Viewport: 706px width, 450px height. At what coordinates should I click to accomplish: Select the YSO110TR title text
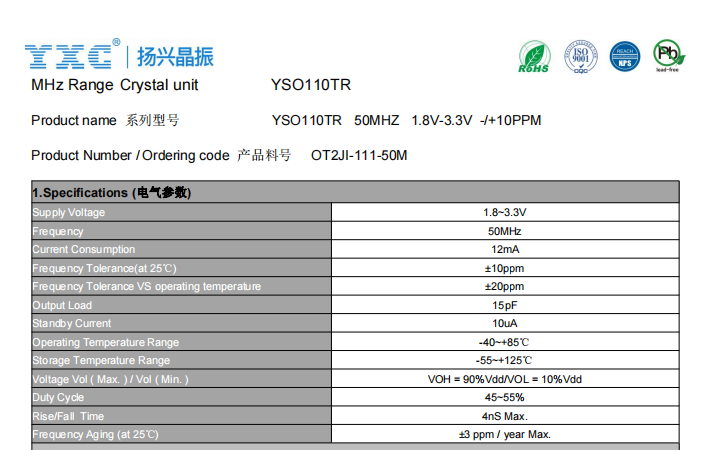coord(310,86)
